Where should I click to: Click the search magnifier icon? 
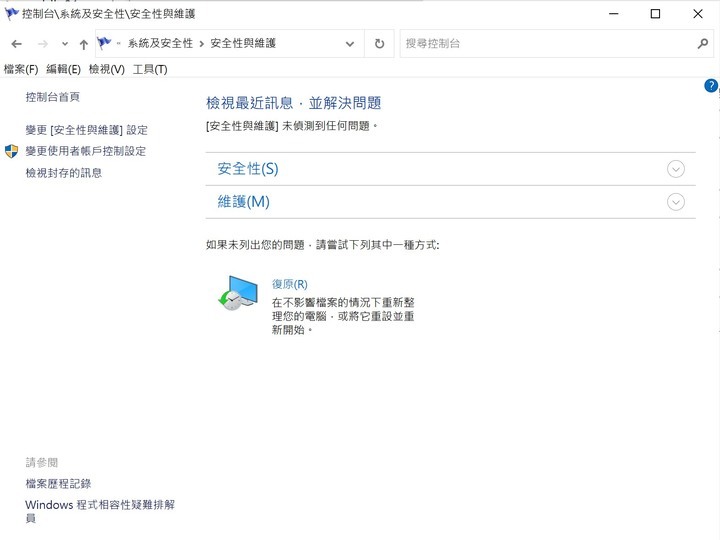coord(703,44)
